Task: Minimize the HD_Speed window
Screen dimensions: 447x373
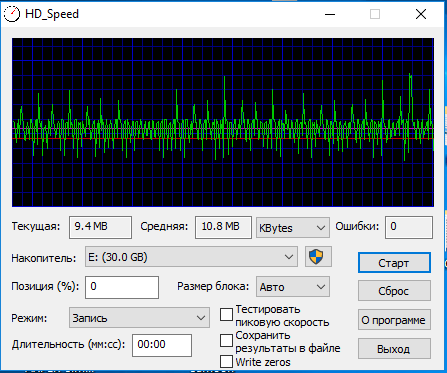Action: (330, 14)
